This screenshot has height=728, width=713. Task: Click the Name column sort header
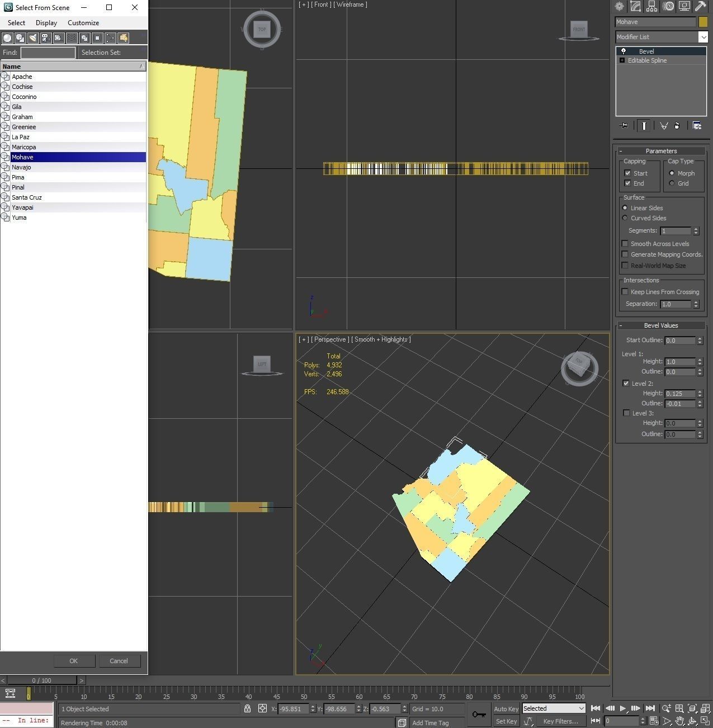coord(73,66)
